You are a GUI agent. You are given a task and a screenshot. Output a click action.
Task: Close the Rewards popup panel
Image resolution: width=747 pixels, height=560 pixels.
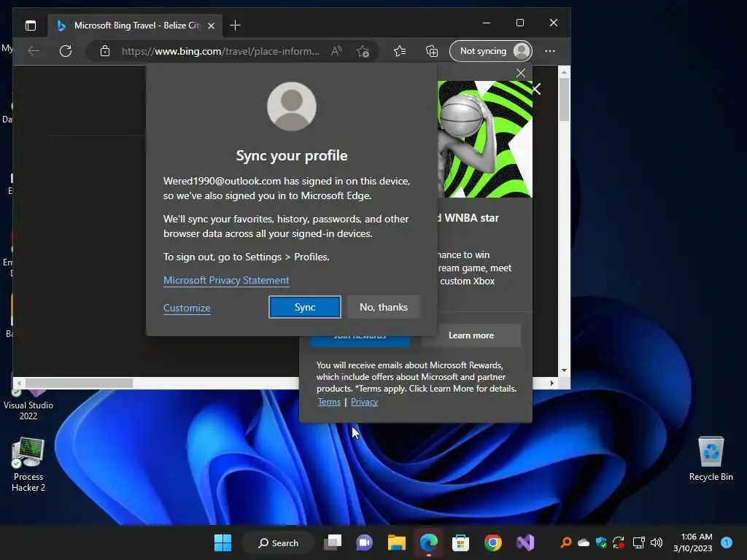coord(521,74)
